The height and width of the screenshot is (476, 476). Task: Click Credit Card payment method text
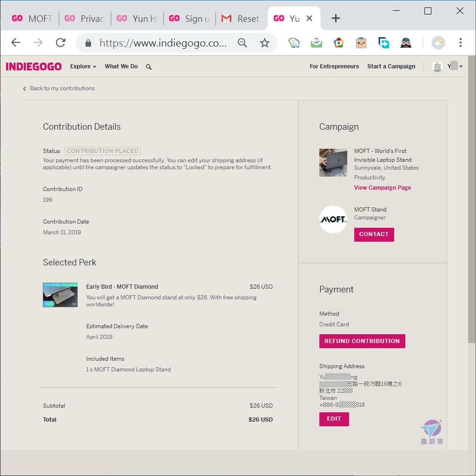pos(334,324)
